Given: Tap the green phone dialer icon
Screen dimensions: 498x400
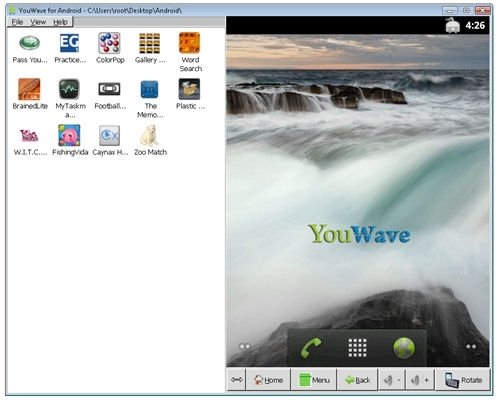Looking at the screenshot, I should point(311,348).
